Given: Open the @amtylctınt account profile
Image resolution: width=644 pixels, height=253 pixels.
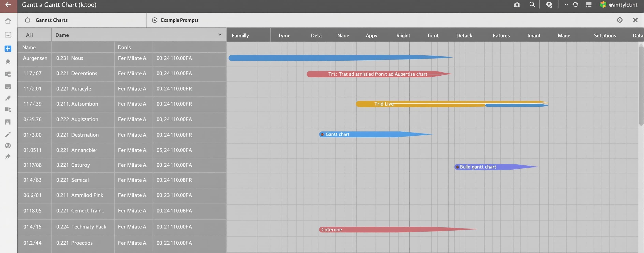Looking at the screenshot, I should pyautogui.click(x=619, y=5).
